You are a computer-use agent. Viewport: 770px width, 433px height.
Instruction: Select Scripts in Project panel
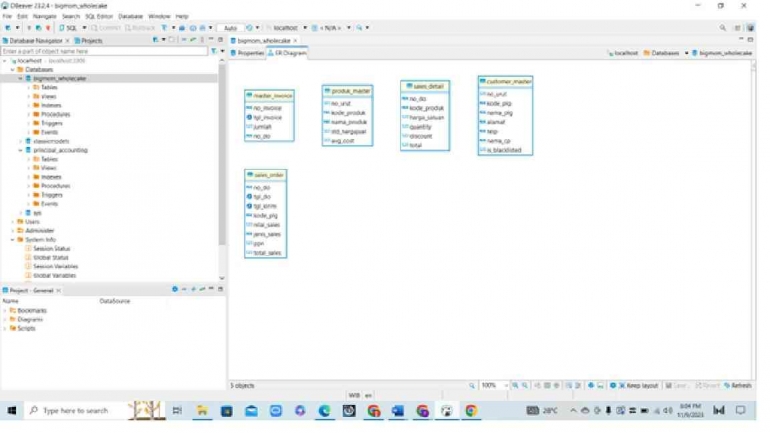pos(26,328)
